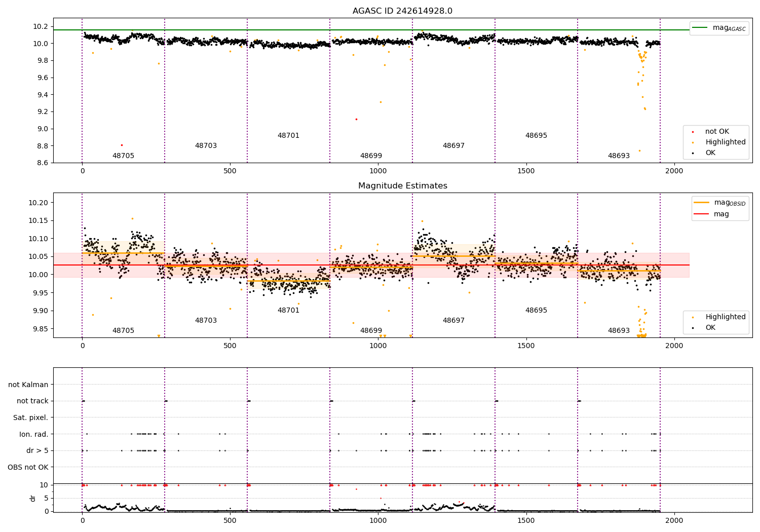
Task: Click the rotated 'dr' y-axis label
Action: point(33,498)
